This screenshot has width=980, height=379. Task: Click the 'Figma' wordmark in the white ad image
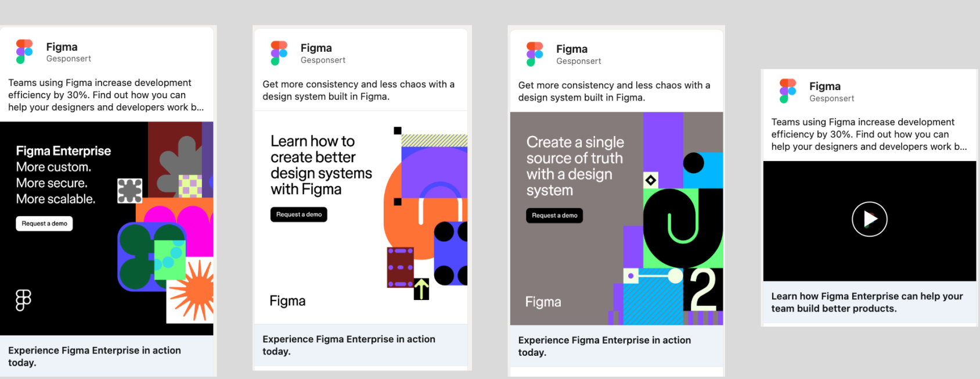click(x=287, y=301)
